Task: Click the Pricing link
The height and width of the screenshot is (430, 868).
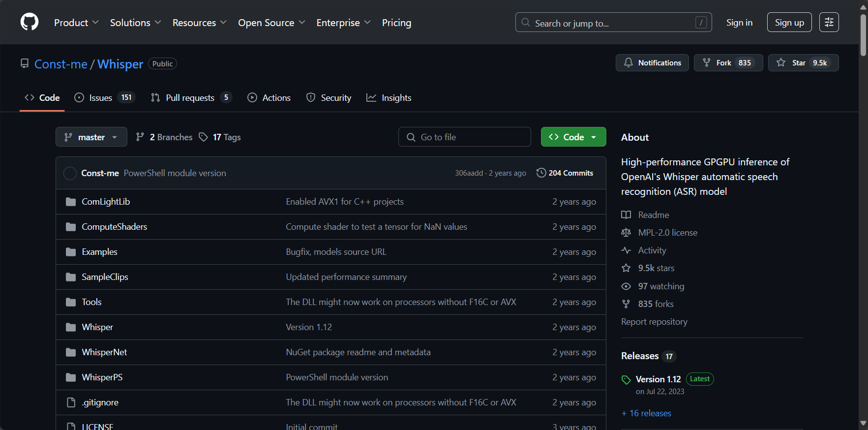Action: pyautogui.click(x=396, y=23)
